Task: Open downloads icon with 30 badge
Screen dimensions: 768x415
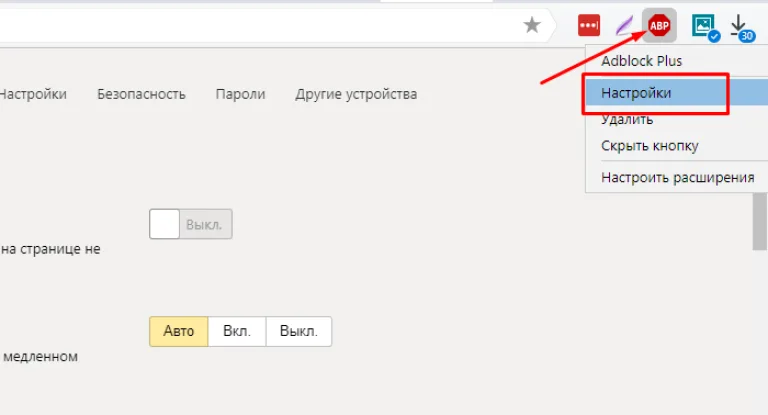Action: [742, 28]
